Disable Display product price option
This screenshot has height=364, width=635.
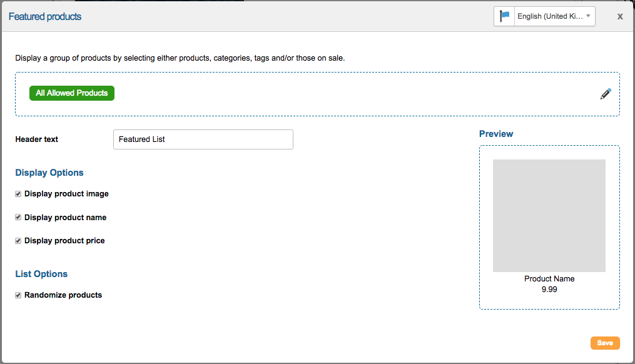tap(19, 241)
